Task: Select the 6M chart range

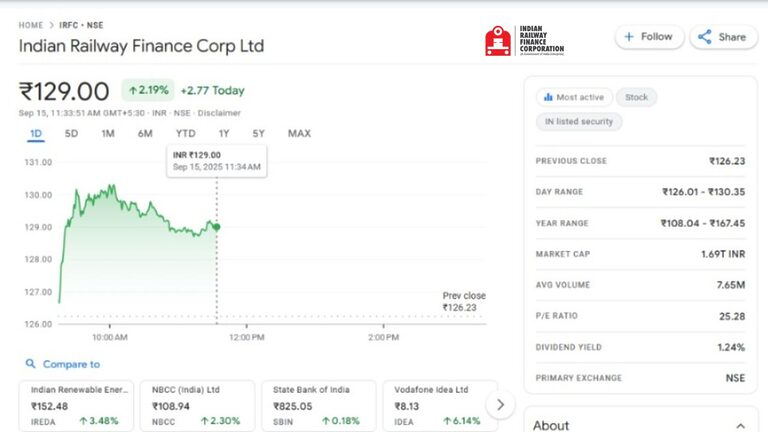Action: [145, 134]
